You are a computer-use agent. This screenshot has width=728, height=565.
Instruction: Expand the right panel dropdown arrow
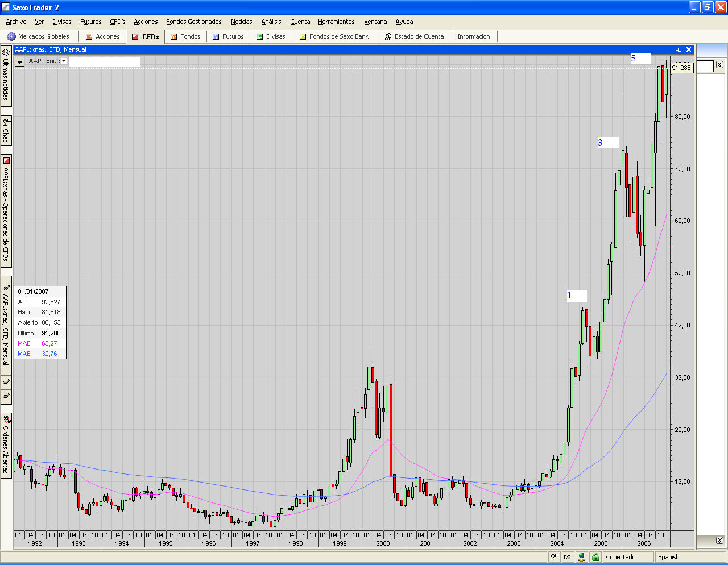pos(719,65)
